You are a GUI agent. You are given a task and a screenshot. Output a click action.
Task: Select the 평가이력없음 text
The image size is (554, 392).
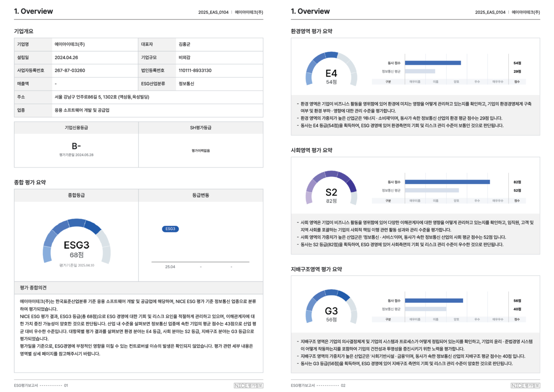tap(201, 151)
